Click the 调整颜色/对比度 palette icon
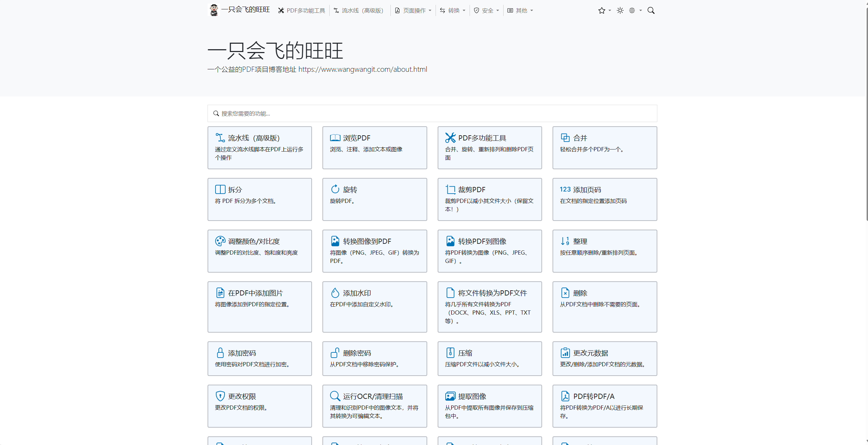This screenshot has height=445, width=868. coord(220,241)
